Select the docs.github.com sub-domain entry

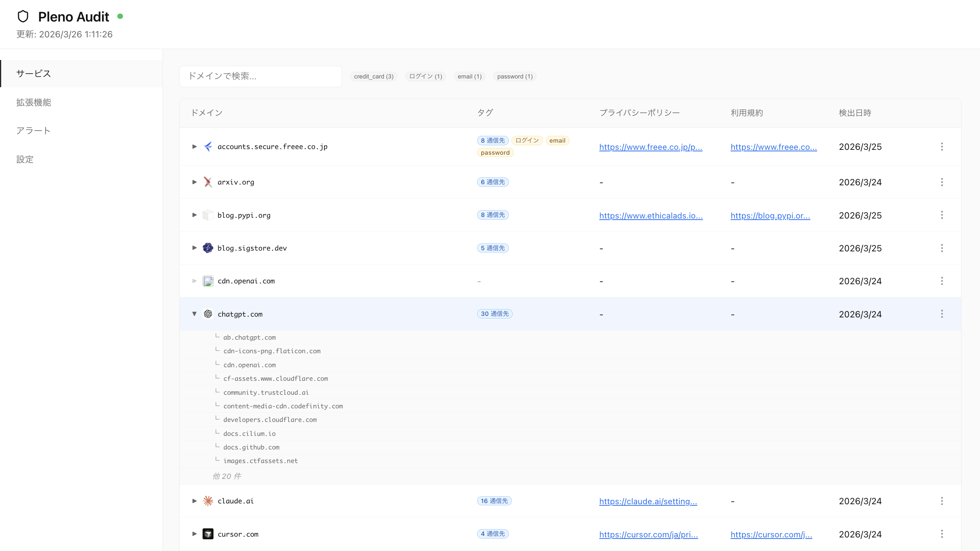tap(252, 447)
